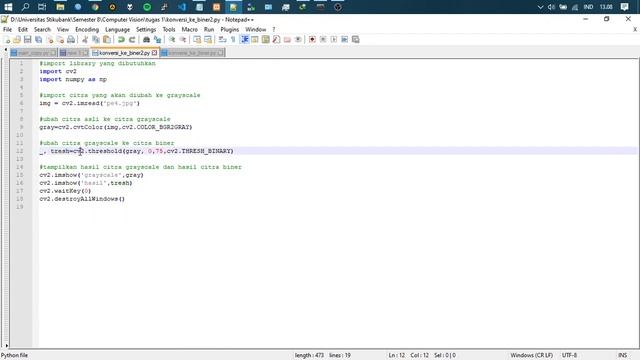Expand hidden system tray icons chevron
Viewport: 640px width, 360px height.
(x=540, y=7)
